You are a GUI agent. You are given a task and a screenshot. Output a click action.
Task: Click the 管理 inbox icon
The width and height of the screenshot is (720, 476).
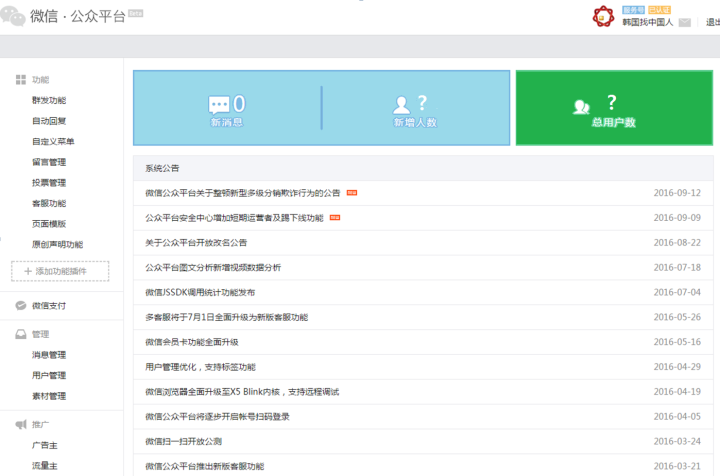(21, 334)
